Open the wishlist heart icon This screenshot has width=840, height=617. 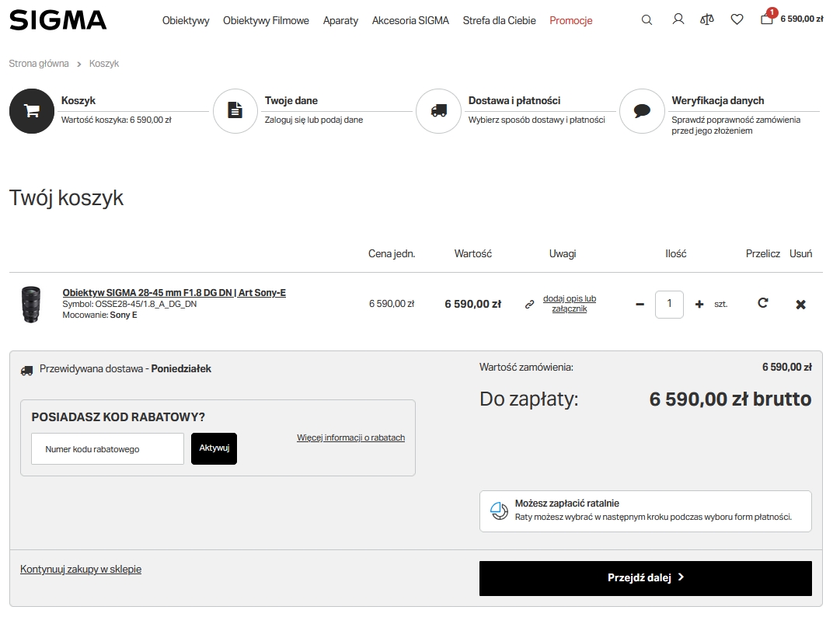click(x=737, y=19)
